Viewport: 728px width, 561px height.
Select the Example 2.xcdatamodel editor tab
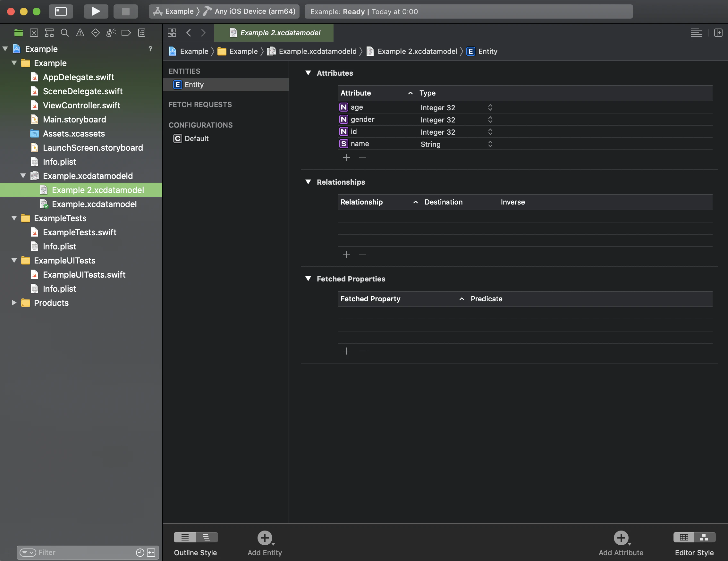(x=274, y=33)
